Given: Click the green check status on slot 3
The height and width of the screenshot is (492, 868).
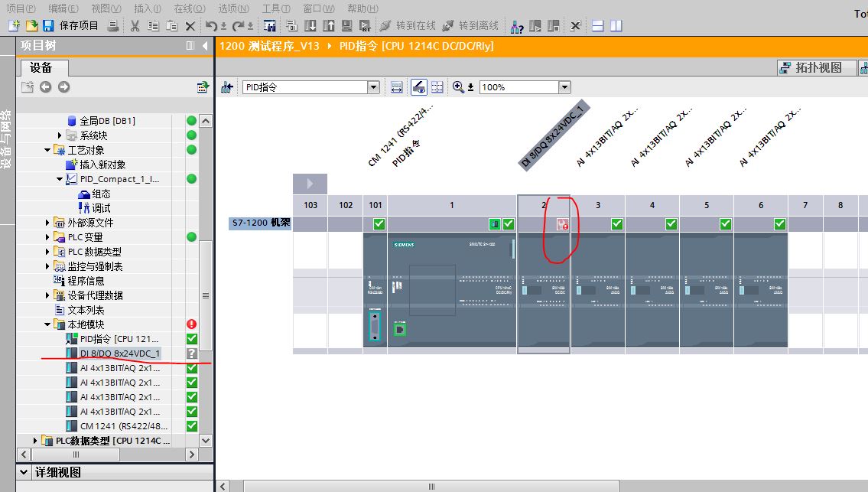Looking at the screenshot, I should tap(616, 224).
